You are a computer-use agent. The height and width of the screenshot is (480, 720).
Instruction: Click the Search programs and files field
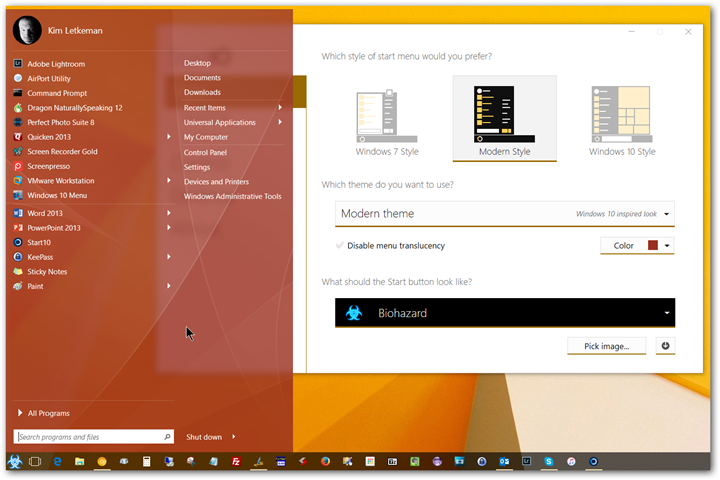click(x=94, y=437)
